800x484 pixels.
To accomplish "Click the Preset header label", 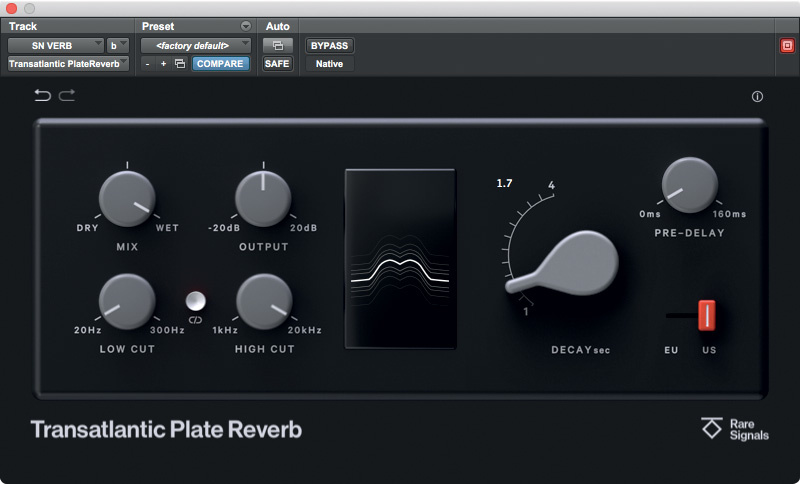I will (x=158, y=26).
